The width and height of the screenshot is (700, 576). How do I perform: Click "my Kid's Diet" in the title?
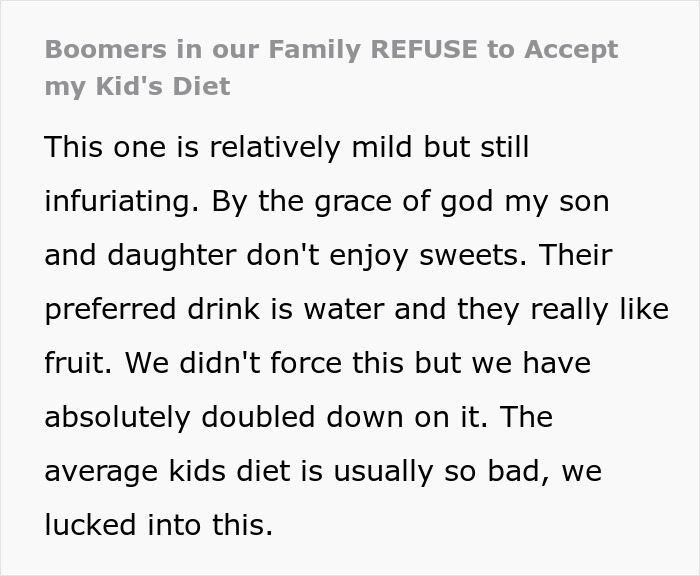tap(137, 86)
